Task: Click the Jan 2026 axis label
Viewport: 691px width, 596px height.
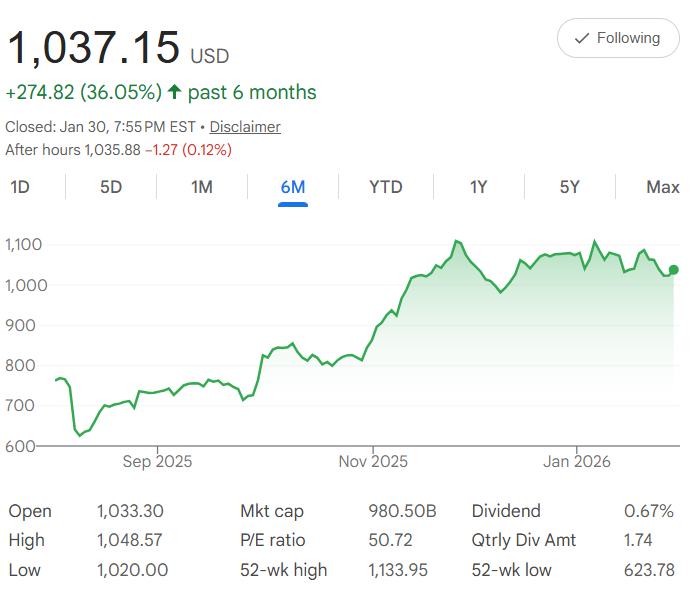Action: pyautogui.click(x=578, y=462)
